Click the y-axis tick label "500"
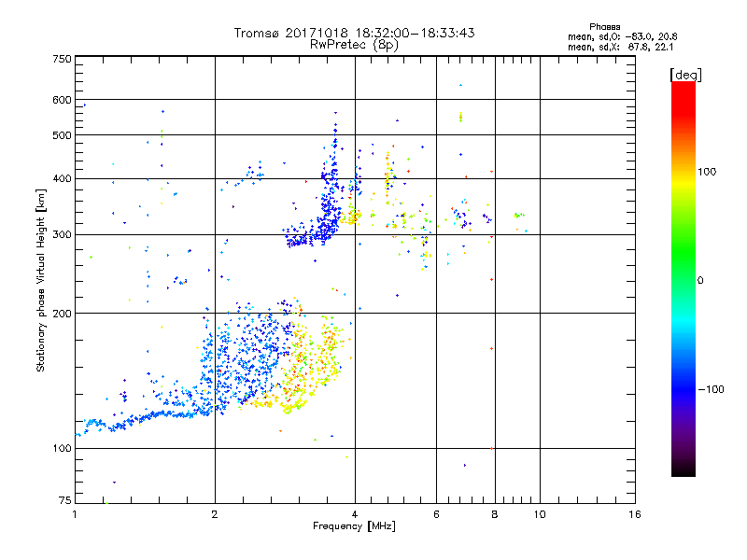 click(x=62, y=135)
